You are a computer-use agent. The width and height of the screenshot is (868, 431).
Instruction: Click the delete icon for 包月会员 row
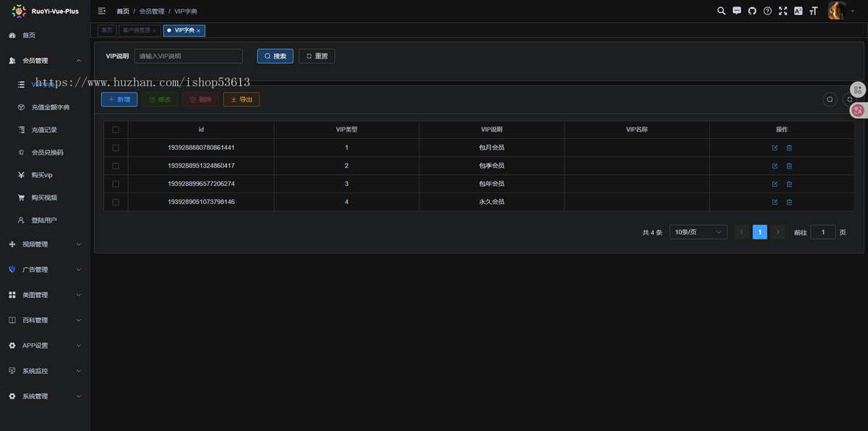click(789, 148)
